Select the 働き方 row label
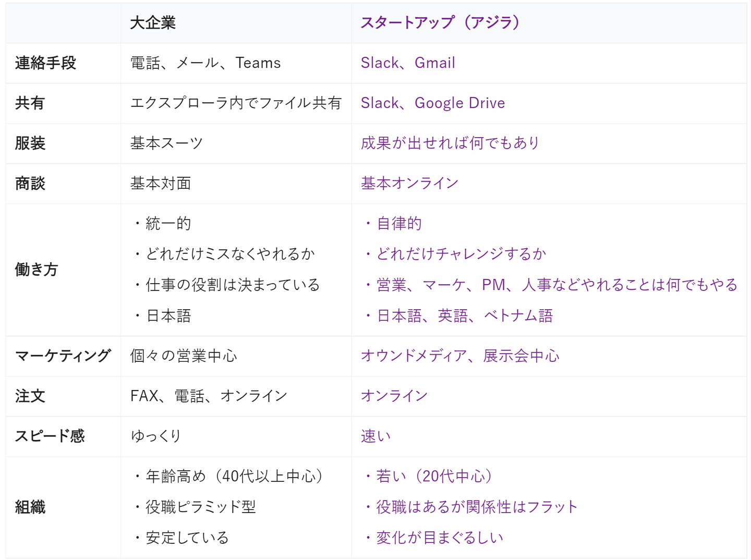The width and height of the screenshot is (751, 560). click(x=37, y=270)
